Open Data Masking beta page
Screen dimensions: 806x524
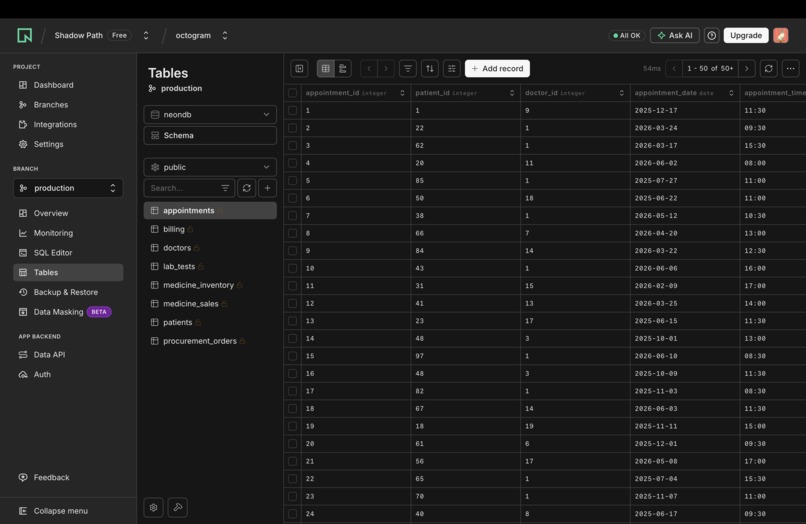[x=68, y=312]
